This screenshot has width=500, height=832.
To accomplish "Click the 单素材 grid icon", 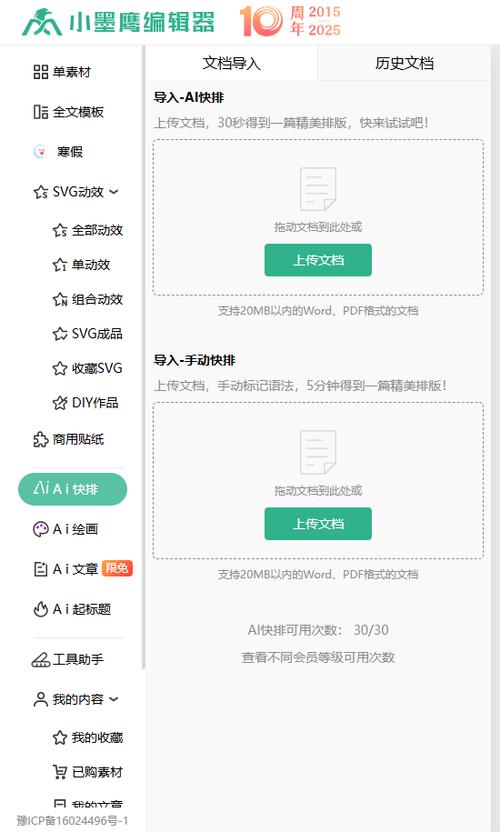I will pyautogui.click(x=40, y=72).
